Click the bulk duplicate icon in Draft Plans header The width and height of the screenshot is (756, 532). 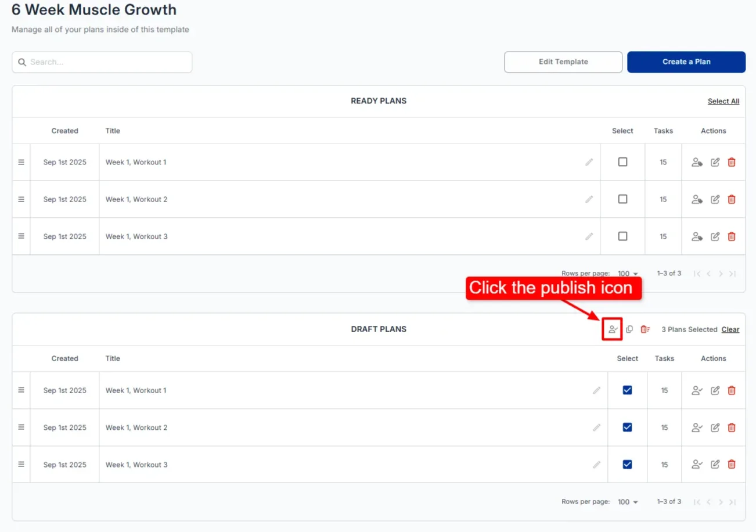click(x=629, y=329)
